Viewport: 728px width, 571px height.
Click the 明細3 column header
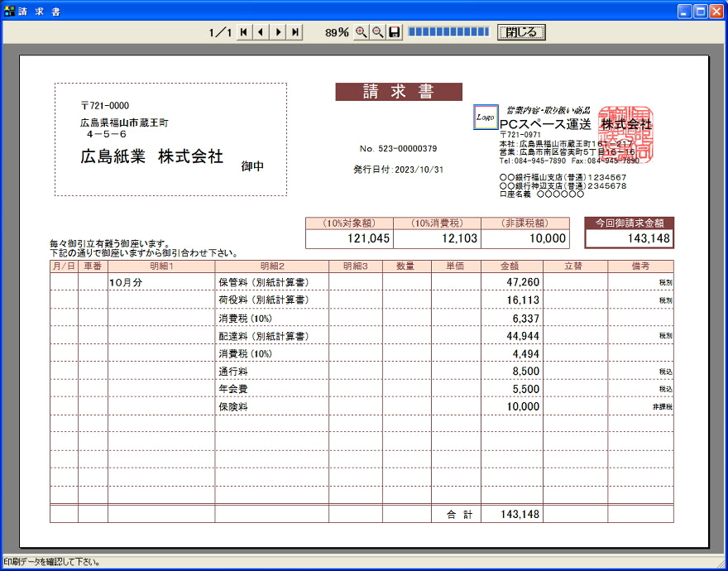356,266
